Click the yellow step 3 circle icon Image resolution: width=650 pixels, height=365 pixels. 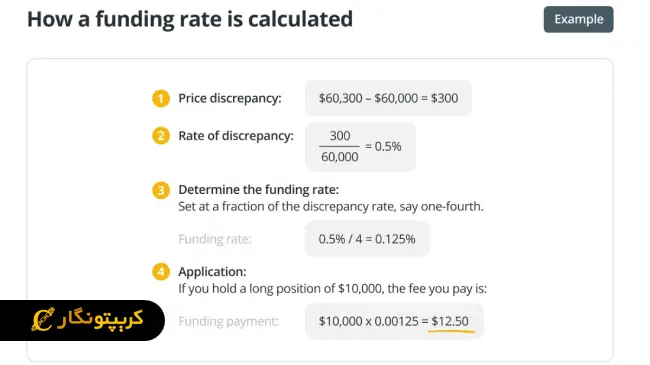[161, 190]
